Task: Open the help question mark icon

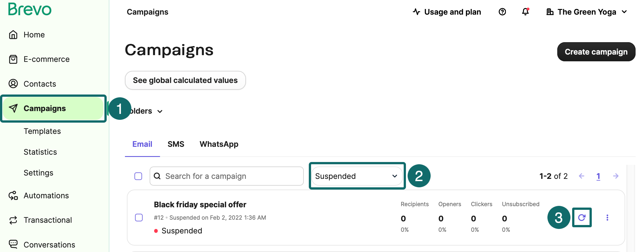Action: pos(502,12)
